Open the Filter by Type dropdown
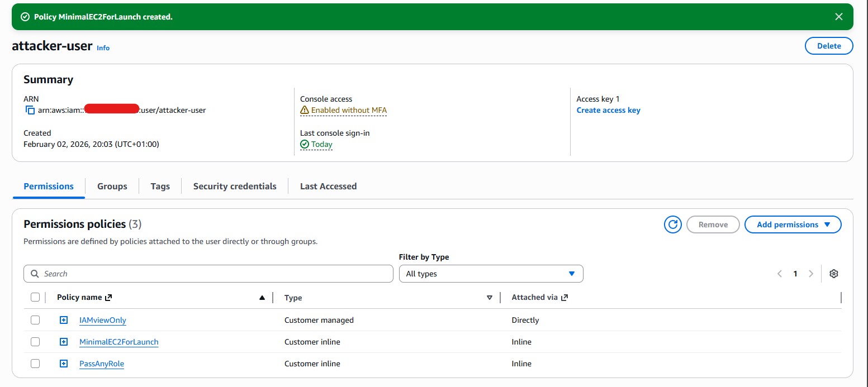This screenshot has width=868, height=387. point(491,274)
